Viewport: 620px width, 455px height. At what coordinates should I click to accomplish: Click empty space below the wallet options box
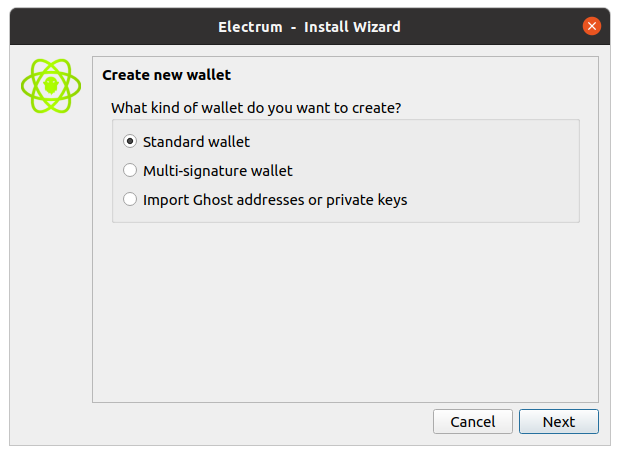click(345, 310)
